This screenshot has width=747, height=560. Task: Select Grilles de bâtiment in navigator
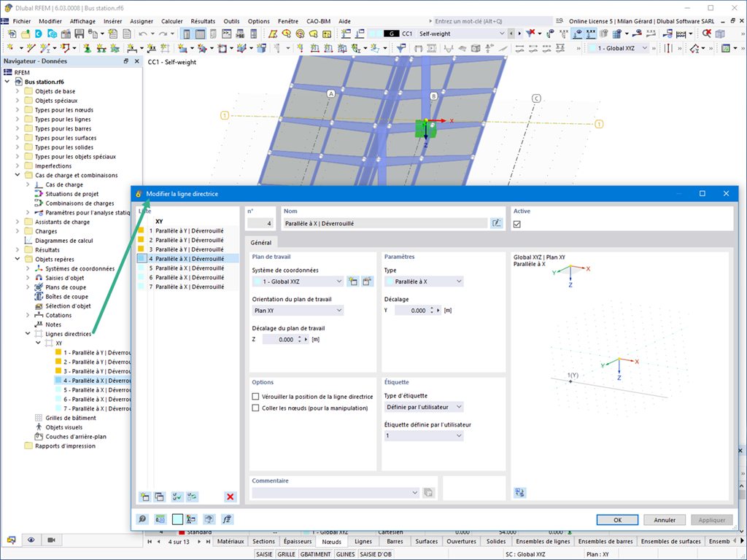coord(71,418)
